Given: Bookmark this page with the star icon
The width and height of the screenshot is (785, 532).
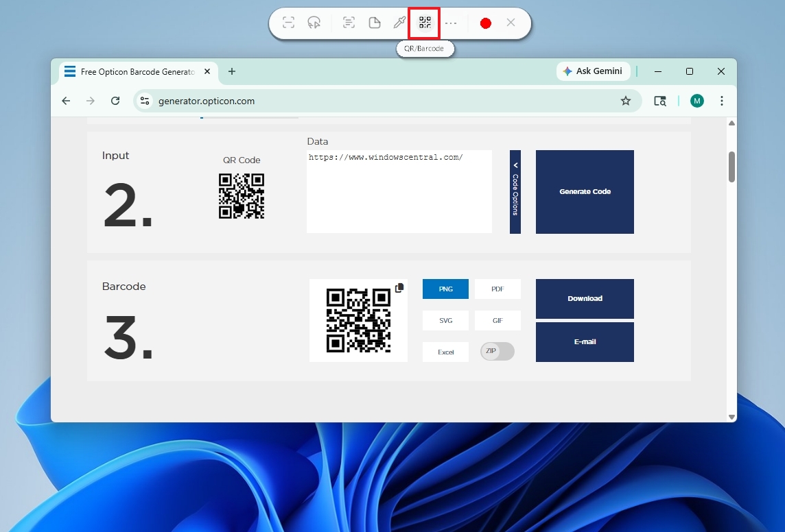Looking at the screenshot, I should click(x=625, y=101).
